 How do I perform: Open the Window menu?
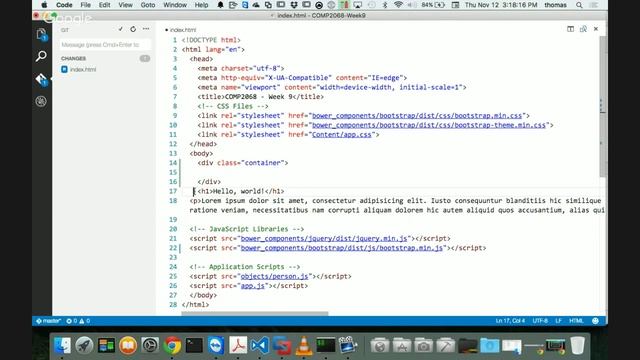tap(175, 5)
